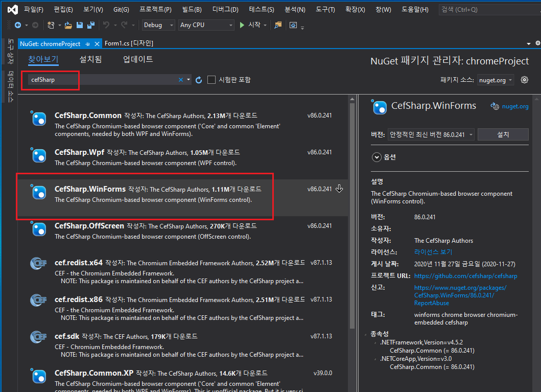Open the 파일(F) menu
Screen dimensions: 541x392
[x=34, y=9]
